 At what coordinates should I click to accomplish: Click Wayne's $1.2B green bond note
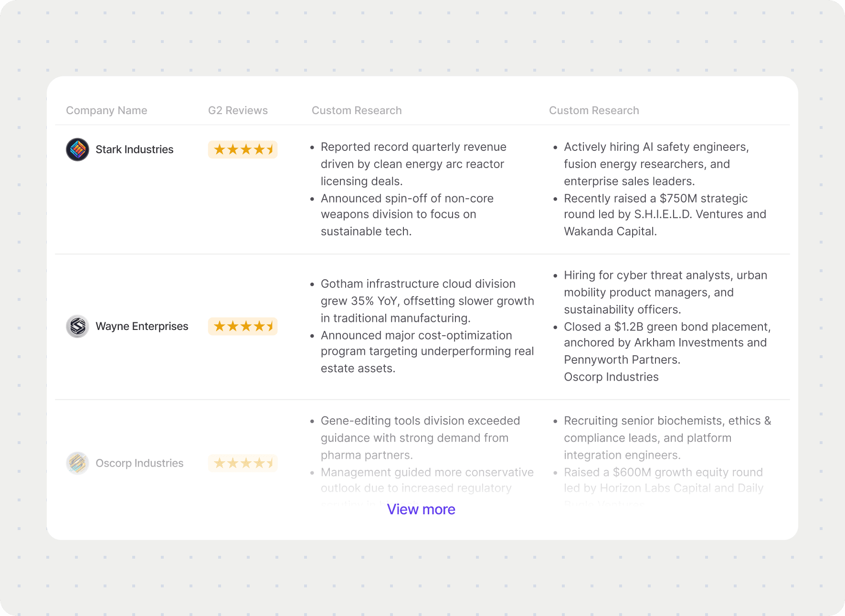coord(666,343)
